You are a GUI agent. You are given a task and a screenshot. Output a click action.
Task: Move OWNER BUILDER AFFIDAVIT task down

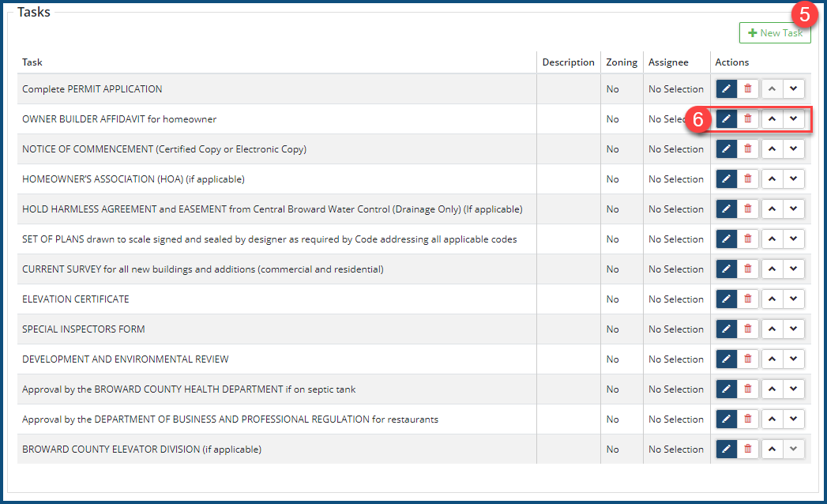(x=793, y=118)
